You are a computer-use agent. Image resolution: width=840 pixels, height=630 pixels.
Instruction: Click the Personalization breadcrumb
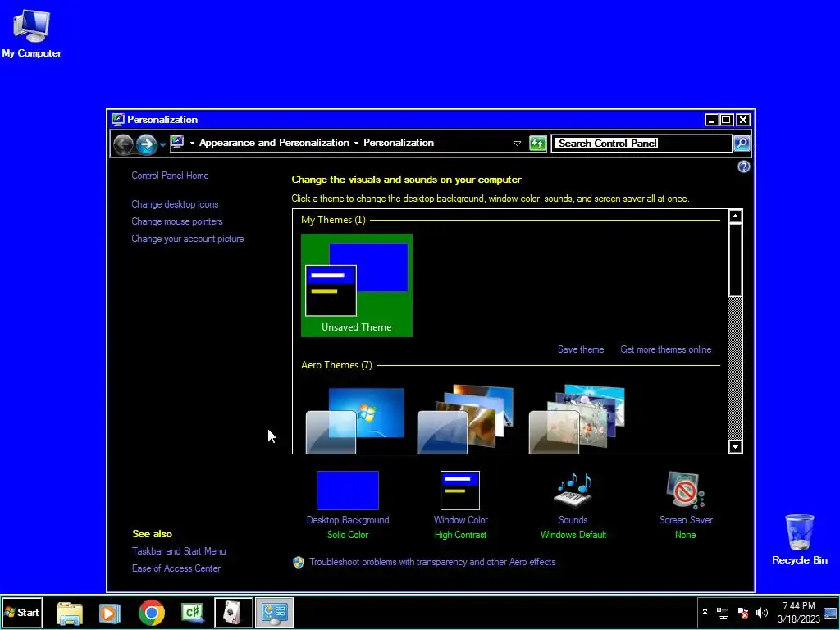(399, 143)
